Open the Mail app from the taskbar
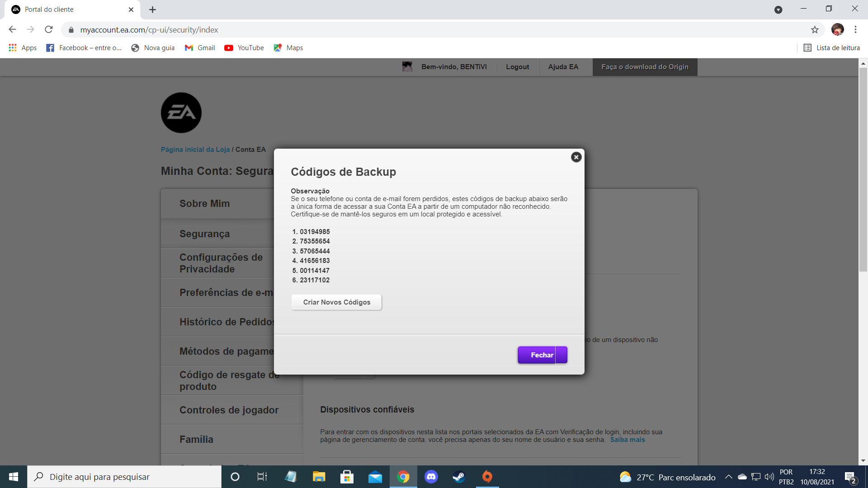This screenshot has height=488, width=868. tap(375, 477)
